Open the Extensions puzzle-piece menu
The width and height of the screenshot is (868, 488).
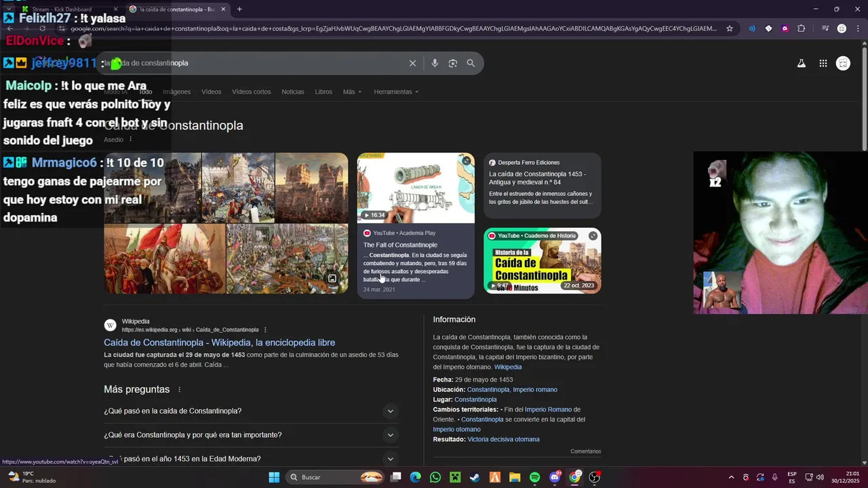click(802, 28)
